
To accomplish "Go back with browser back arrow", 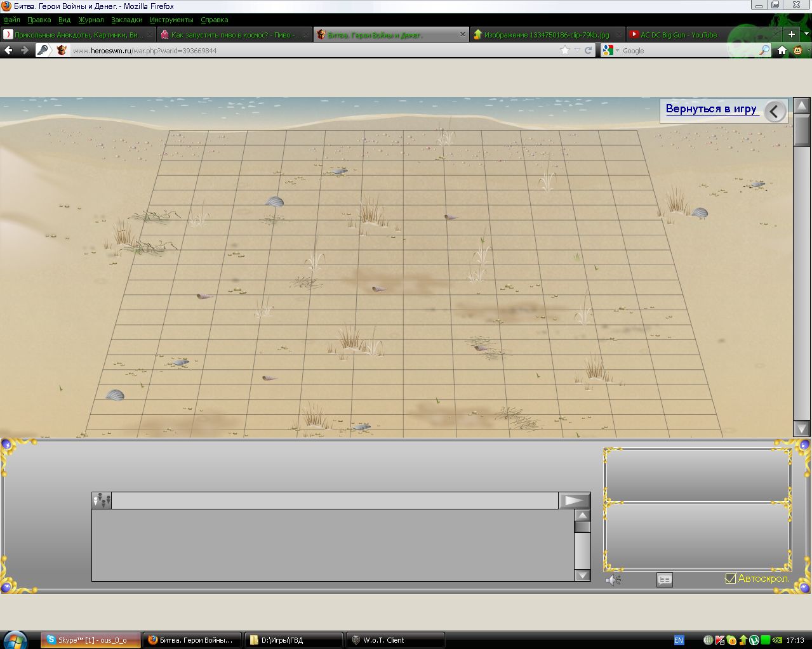I will pos(8,50).
